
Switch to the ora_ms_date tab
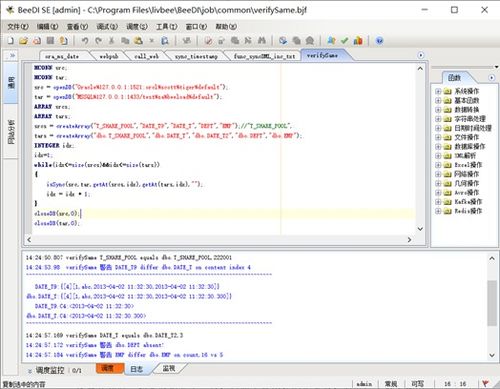tap(62, 56)
